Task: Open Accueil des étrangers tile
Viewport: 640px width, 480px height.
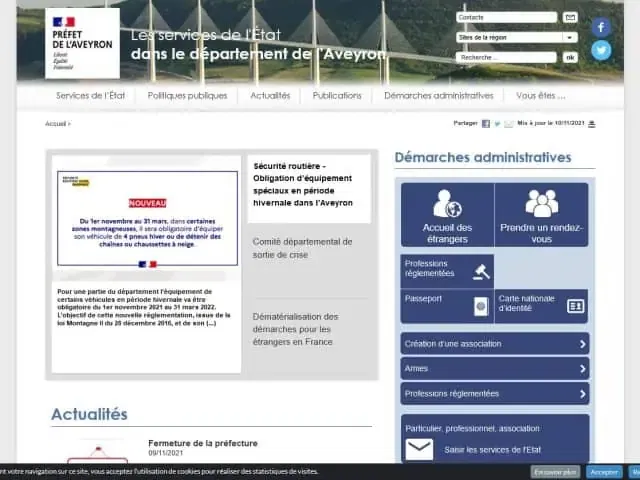Action: click(x=447, y=215)
